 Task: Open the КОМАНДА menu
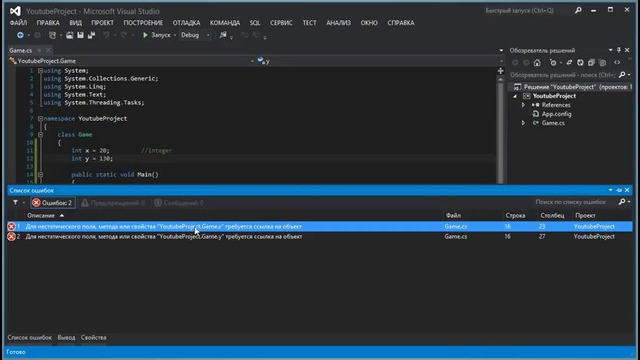(x=225, y=23)
